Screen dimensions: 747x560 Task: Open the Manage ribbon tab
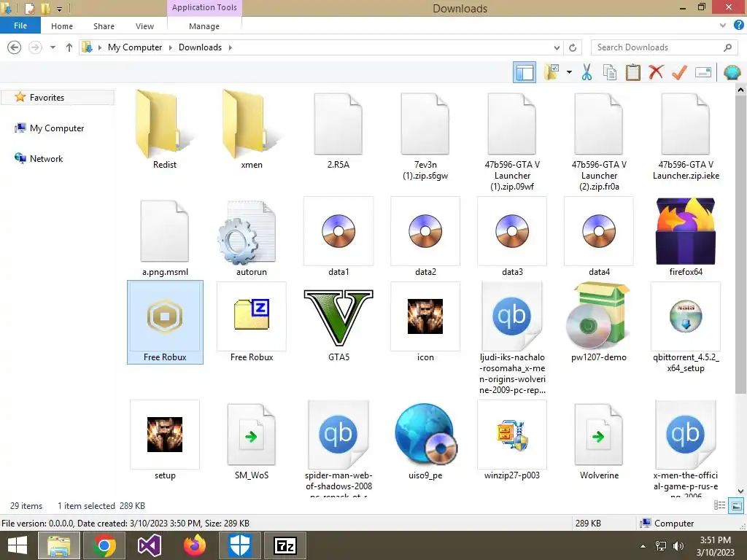(204, 26)
